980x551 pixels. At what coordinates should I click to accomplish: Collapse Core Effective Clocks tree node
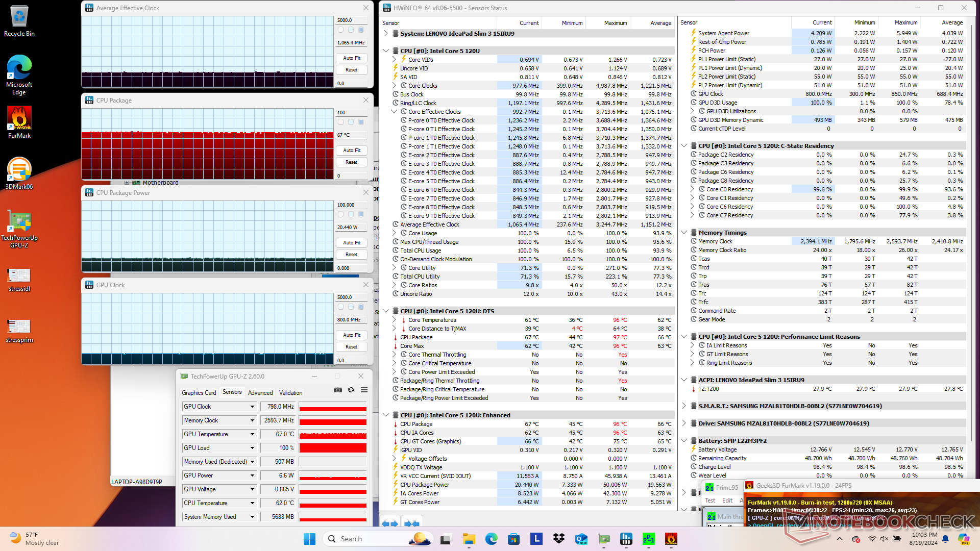394,112
